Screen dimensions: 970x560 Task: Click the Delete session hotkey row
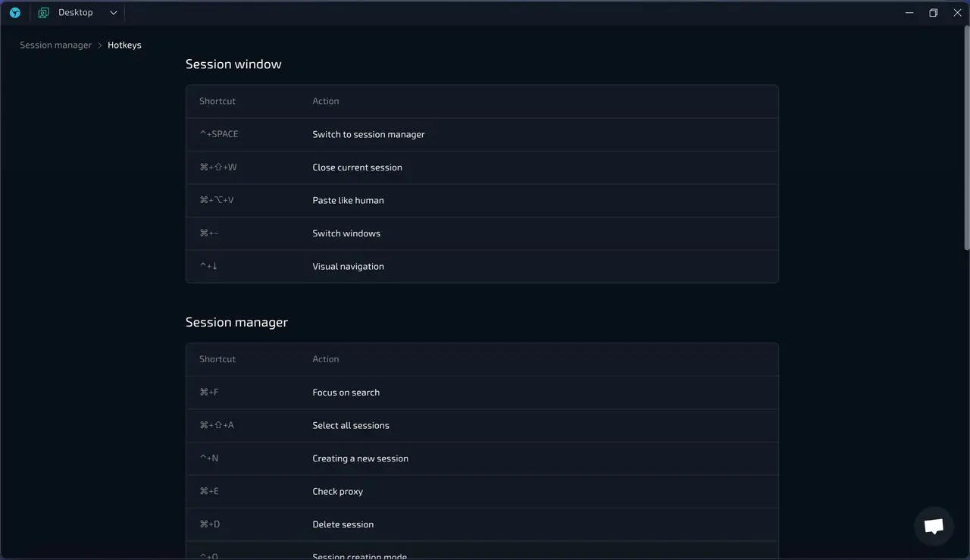(x=481, y=524)
